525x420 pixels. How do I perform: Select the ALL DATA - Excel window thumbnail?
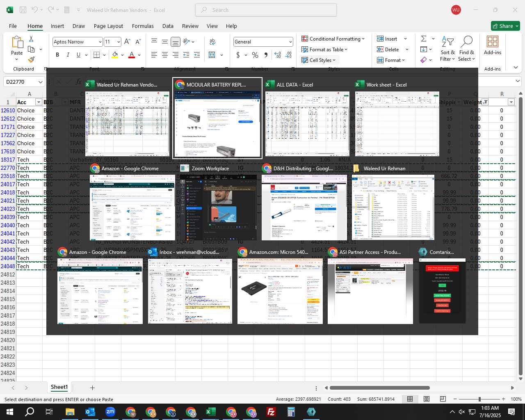coord(308,119)
